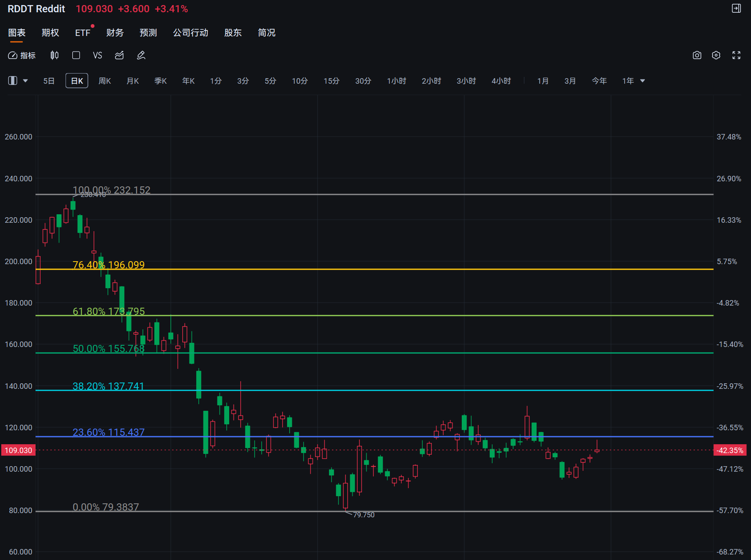Click the pencil drawing tool icon

coord(141,55)
